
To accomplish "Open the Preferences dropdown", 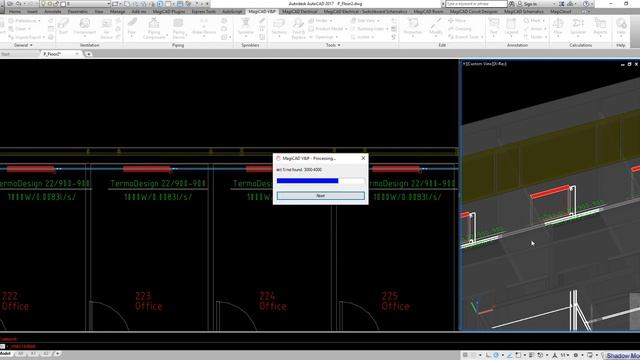I will pos(24,20).
